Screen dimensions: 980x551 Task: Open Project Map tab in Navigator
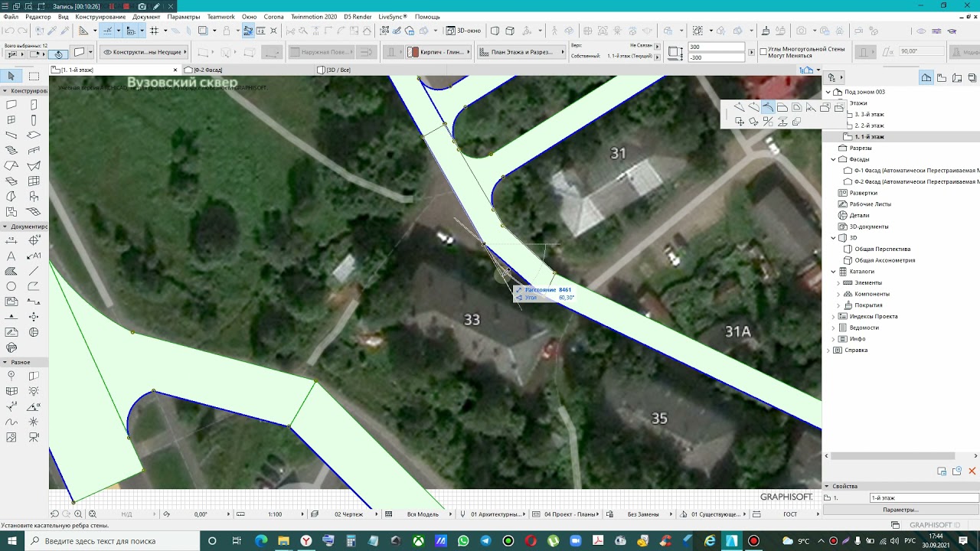point(926,77)
